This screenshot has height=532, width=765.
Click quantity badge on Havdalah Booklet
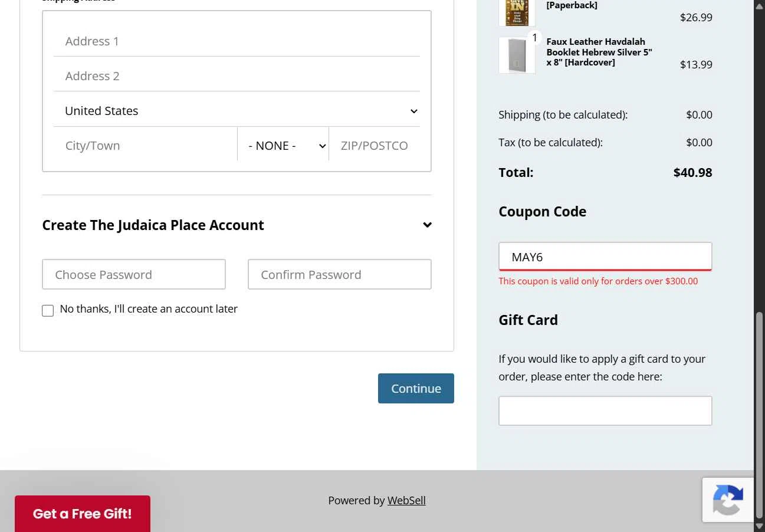pyautogui.click(x=534, y=38)
